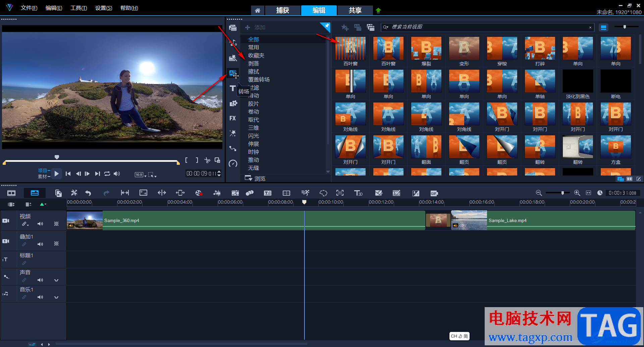Screen dimensions: 644x347
Task: Open the 设置 Settings menu
Action: [104, 8]
